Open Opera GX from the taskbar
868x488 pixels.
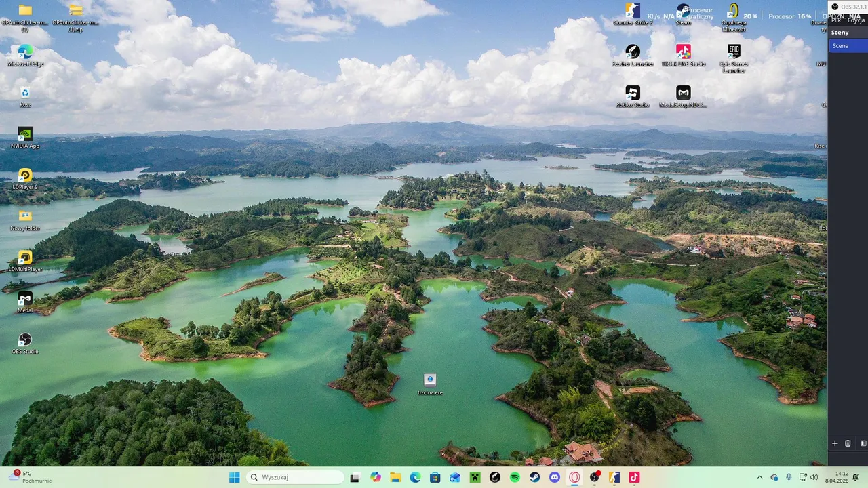tap(574, 477)
